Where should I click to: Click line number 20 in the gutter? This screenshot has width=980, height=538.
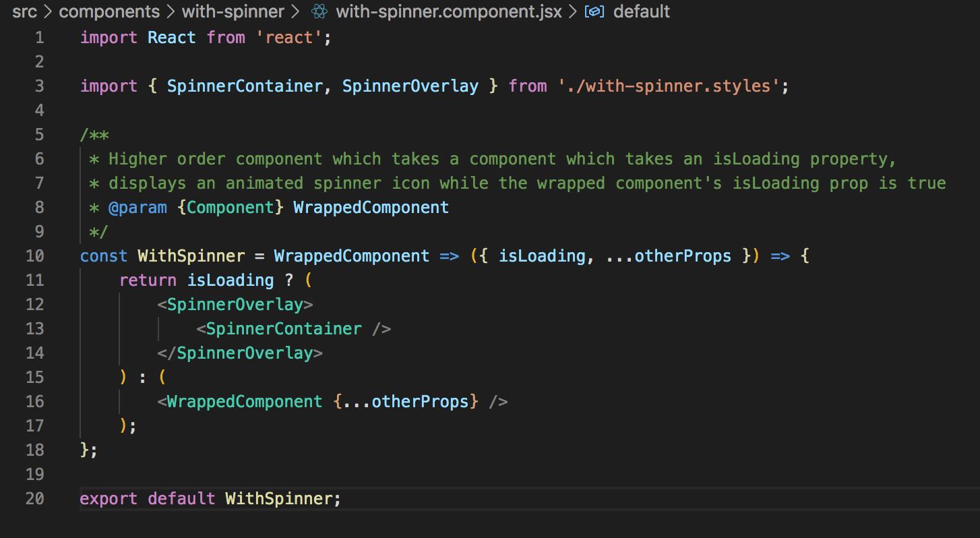tap(34, 499)
